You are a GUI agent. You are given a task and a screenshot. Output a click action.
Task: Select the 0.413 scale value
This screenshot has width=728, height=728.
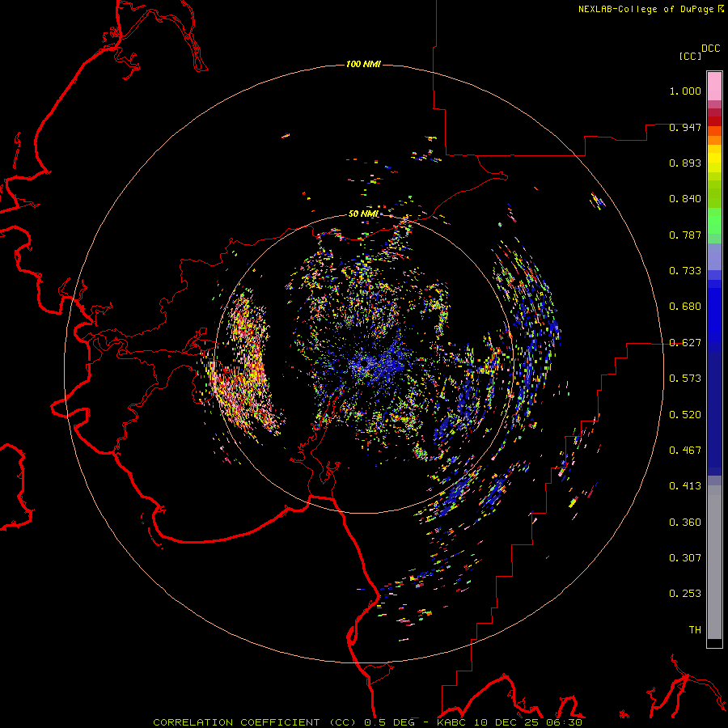tap(685, 486)
